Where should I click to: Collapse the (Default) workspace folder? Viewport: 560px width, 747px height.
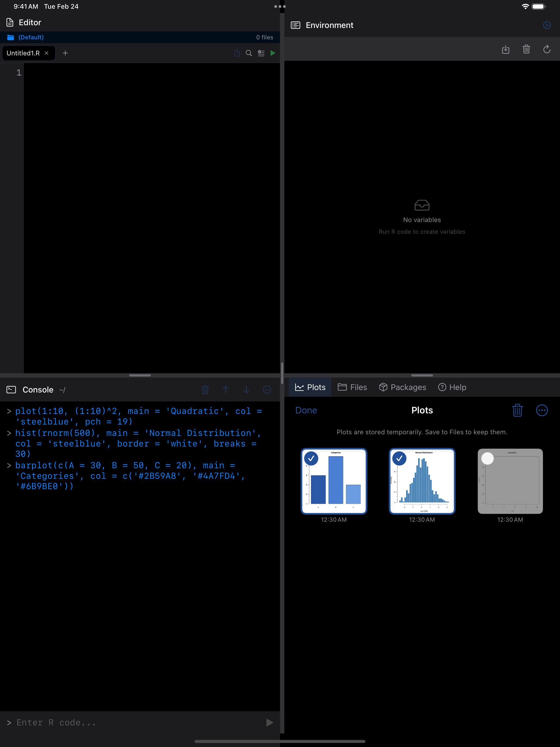coord(31,37)
